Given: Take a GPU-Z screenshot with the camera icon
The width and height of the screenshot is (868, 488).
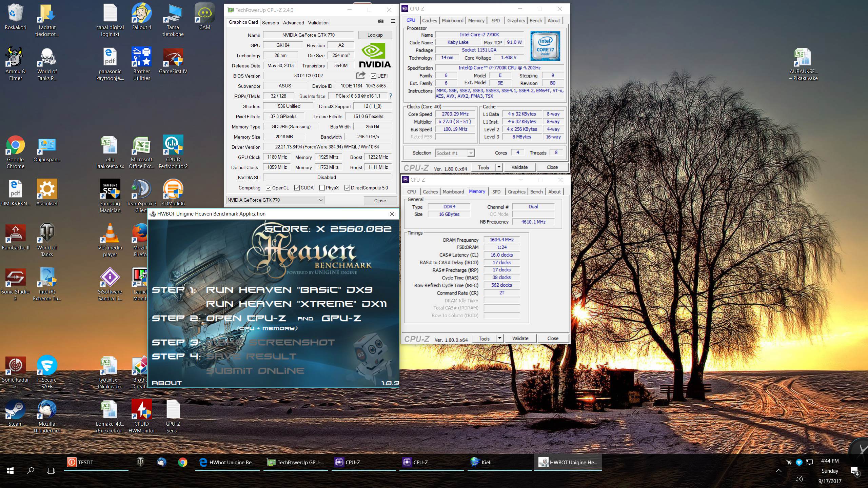Looking at the screenshot, I should click(381, 21).
